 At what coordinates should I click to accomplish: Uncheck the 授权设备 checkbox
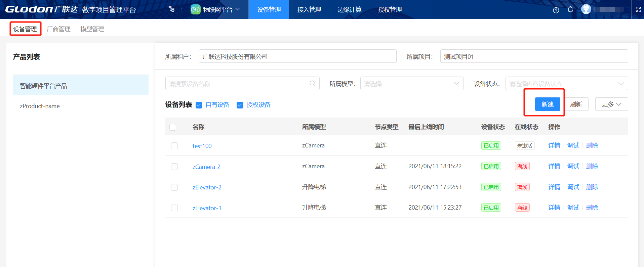click(240, 105)
